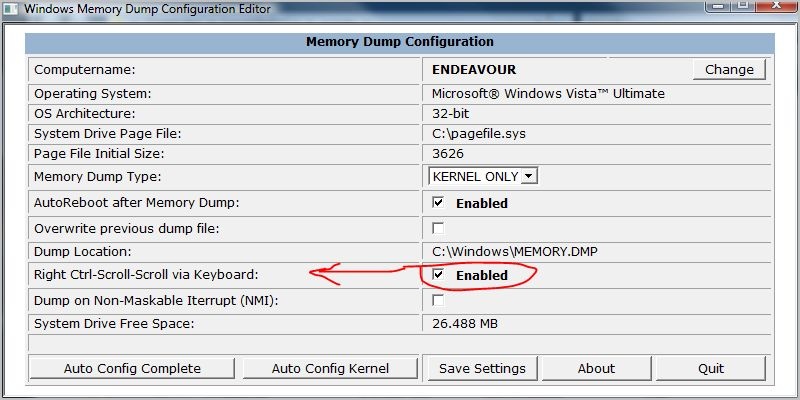Click Auto Config Complete button
The height and width of the screenshot is (400, 800).
132,368
